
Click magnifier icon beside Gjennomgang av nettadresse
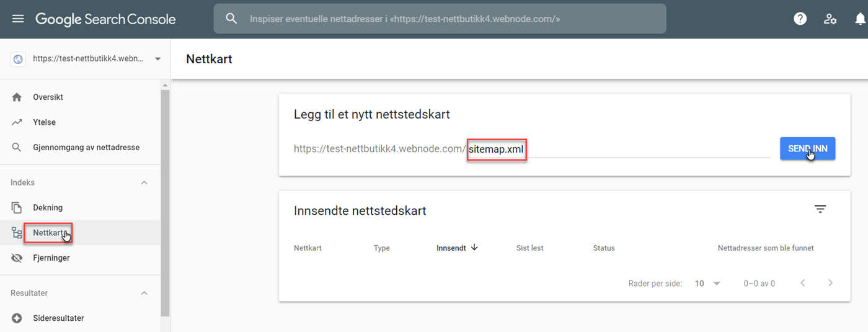[17, 148]
